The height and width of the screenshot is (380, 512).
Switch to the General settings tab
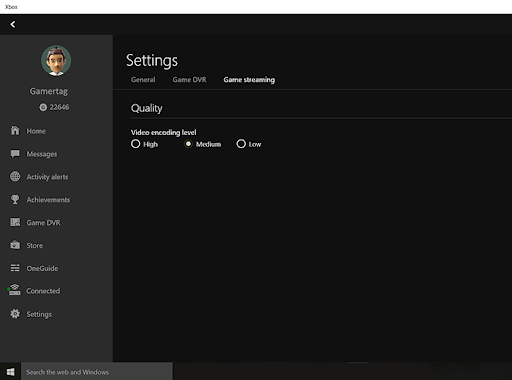pos(143,80)
